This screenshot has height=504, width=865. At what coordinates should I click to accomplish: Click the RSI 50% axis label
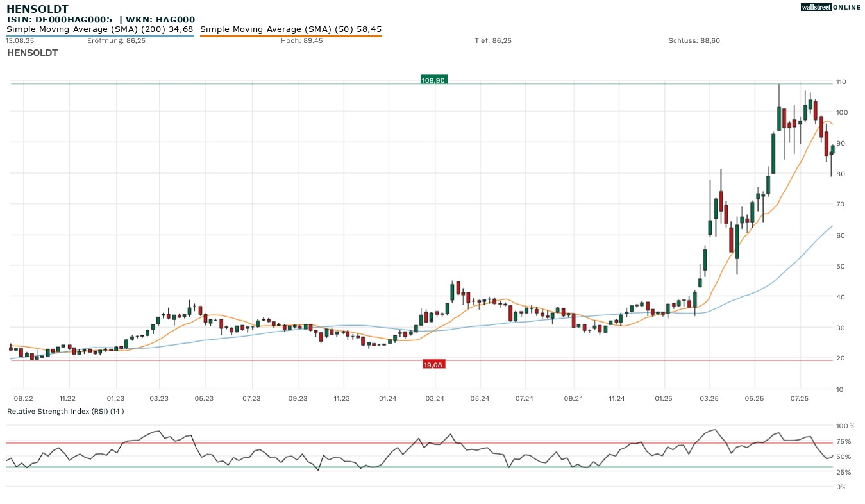[844, 457]
